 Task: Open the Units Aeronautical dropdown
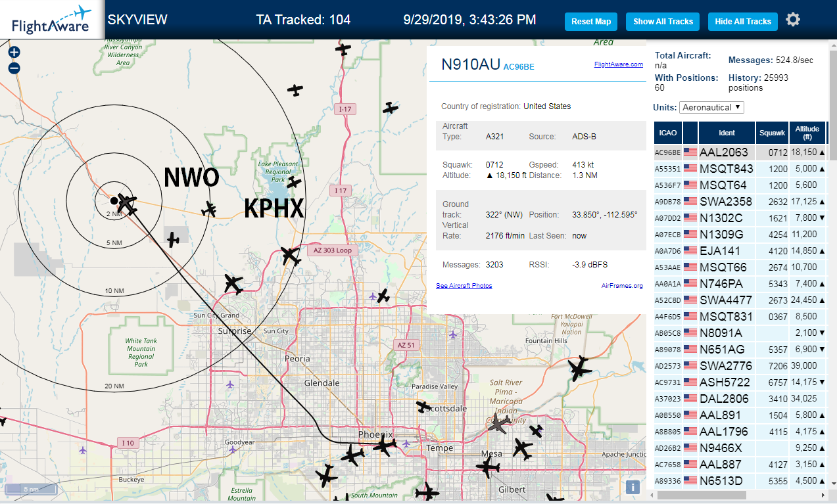click(712, 107)
